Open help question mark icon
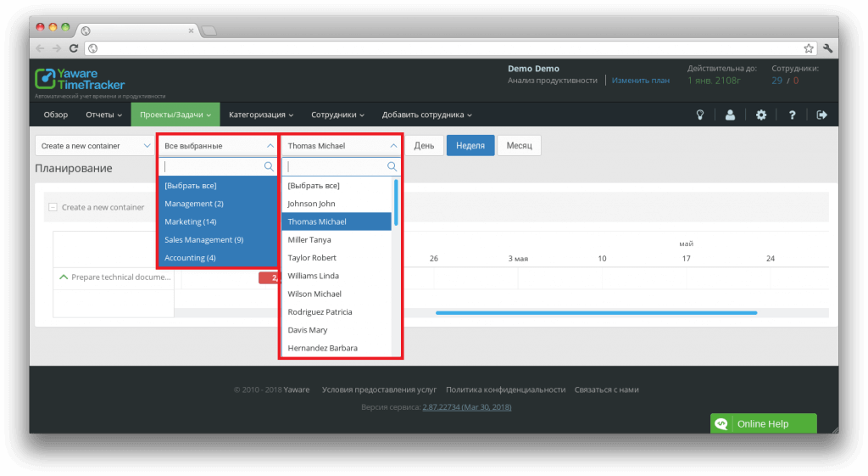868x476 pixels. [793, 115]
